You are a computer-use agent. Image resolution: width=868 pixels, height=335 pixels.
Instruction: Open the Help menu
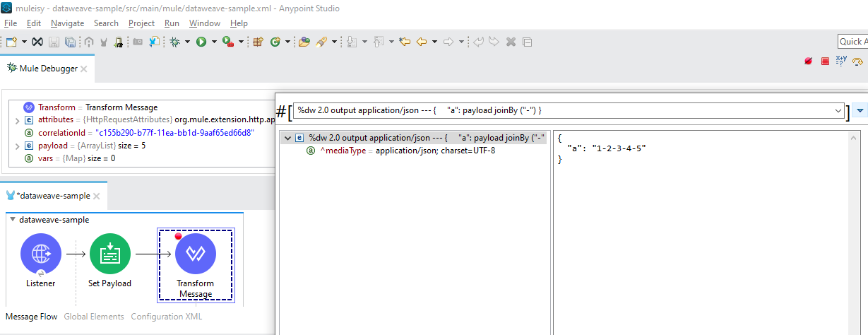[x=239, y=23]
